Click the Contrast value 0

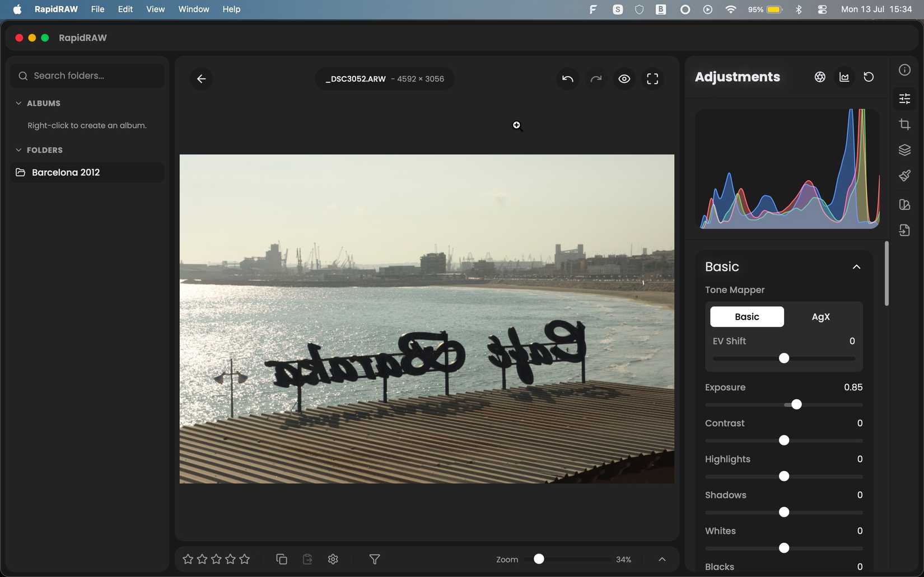pos(860,423)
